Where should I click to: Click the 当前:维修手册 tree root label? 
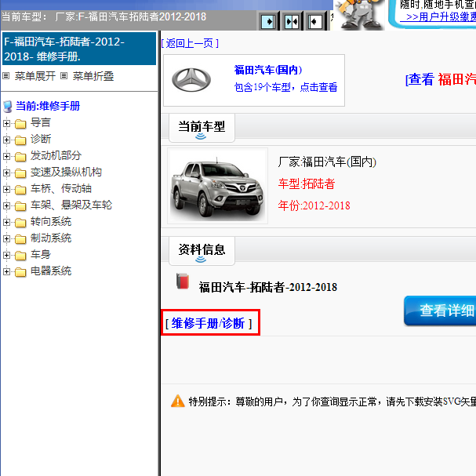point(48,106)
